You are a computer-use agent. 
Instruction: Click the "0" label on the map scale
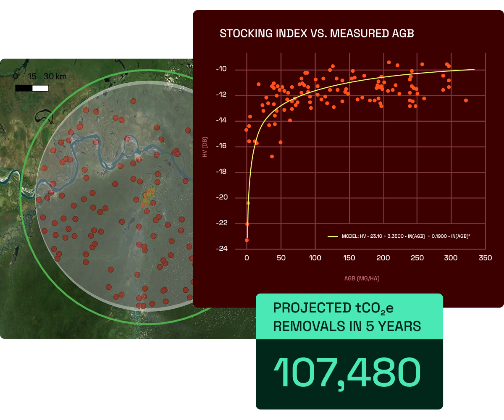click(x=16, y=77)
